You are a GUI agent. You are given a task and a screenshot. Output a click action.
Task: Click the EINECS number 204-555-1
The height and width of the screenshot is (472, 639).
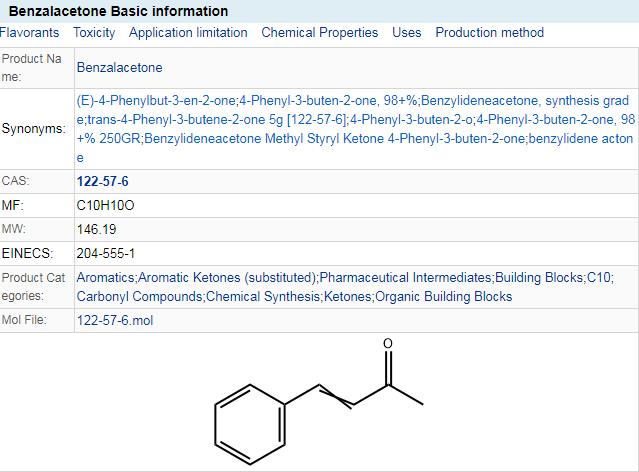[x=105, y=253]
